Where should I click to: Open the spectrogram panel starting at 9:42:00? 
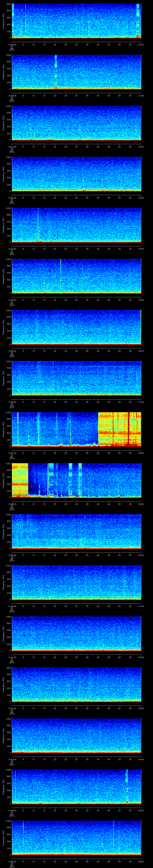pyautogui.click(x=76, y=685)
